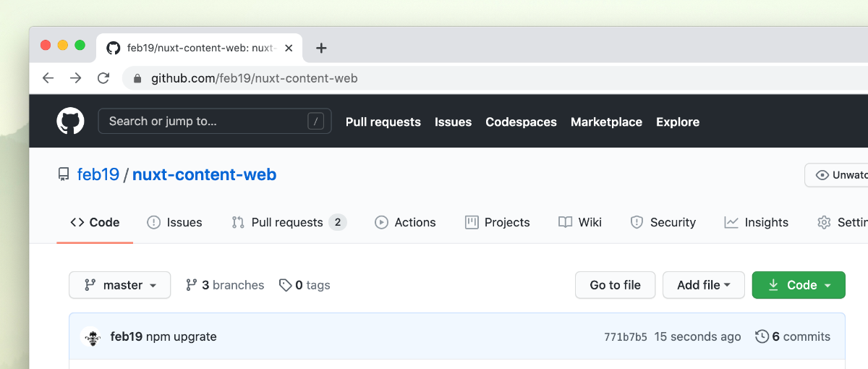Open the Add file dropdown
Image resolution: width=868 pixels, height=369 pixels.
coord(704,285)
